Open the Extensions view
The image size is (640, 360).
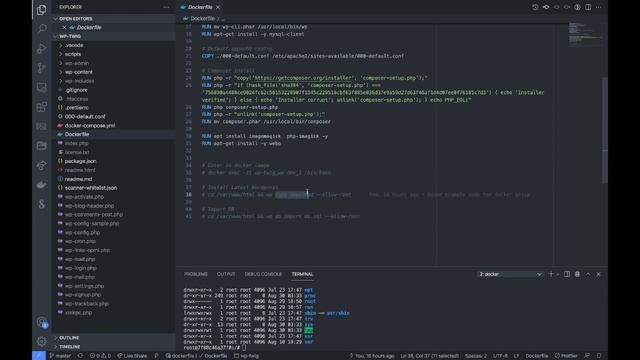[x=42, y=107]
